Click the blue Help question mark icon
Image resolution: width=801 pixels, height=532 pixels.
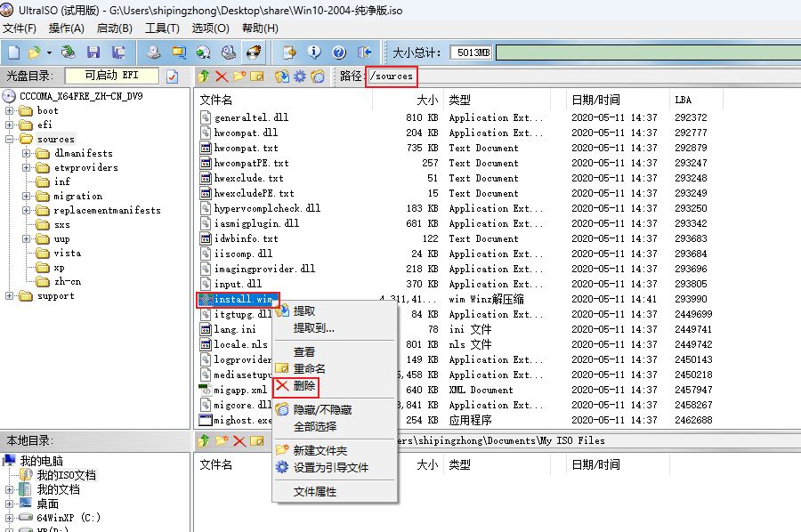point(339,52)
